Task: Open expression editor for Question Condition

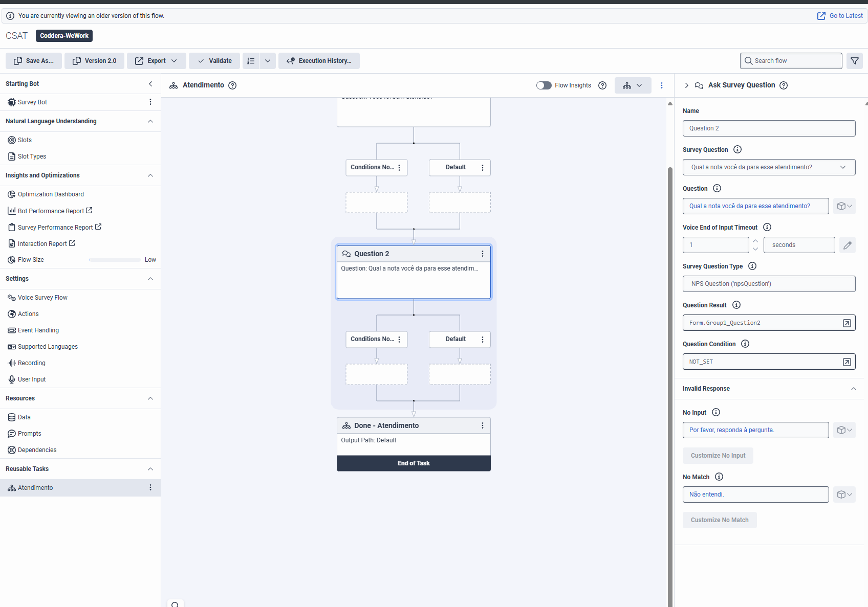Action: [x=847, y=362]
